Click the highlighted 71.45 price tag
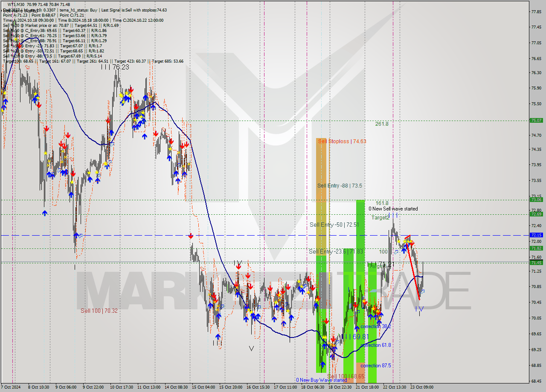Viewport: 546px width, 392px height. (536, 262)
